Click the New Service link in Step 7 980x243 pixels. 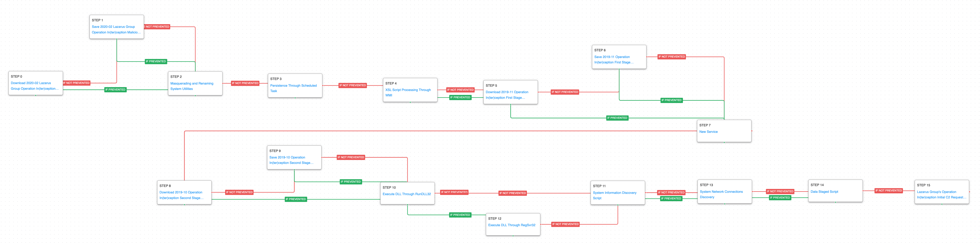tap(708, 132)
